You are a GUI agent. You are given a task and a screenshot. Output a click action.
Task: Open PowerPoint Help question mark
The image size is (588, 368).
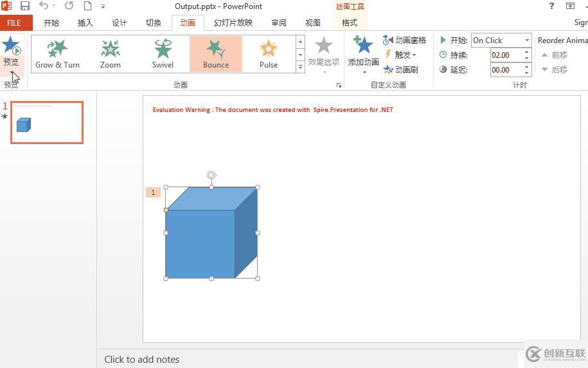(551, 6)
